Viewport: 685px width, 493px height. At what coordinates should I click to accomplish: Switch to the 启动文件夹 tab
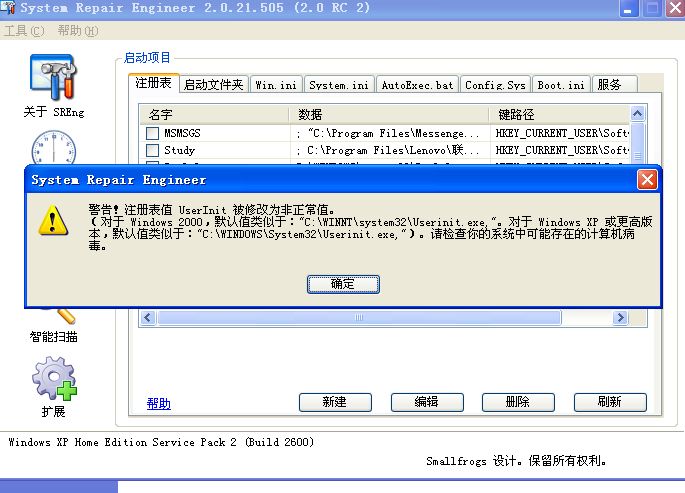(214, 84)
